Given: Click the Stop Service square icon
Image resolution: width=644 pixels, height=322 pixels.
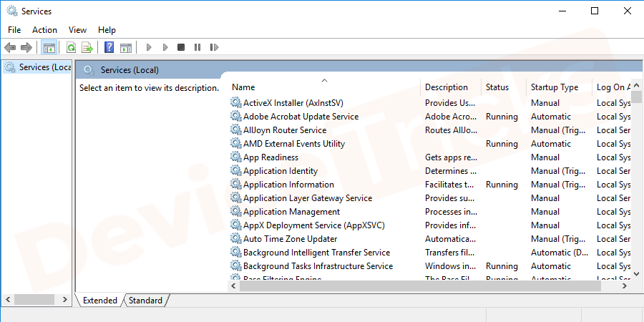Looking at the screenshot, I should [x=181, y=48].
